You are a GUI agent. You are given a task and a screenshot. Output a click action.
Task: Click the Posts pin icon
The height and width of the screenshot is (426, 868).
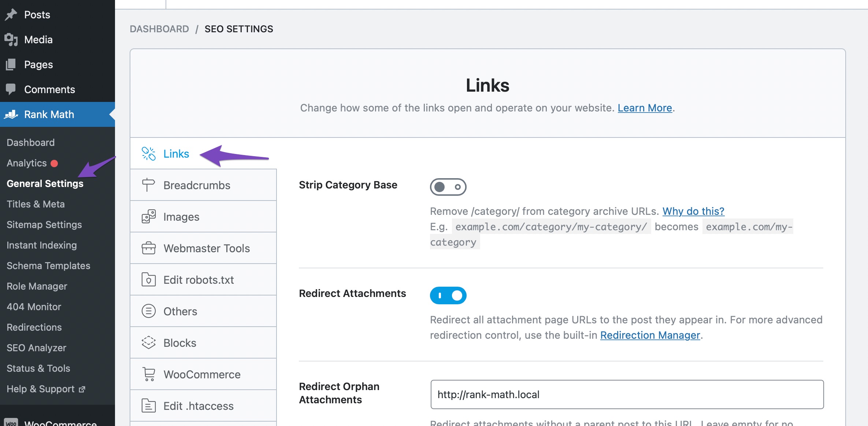[11, 15]
